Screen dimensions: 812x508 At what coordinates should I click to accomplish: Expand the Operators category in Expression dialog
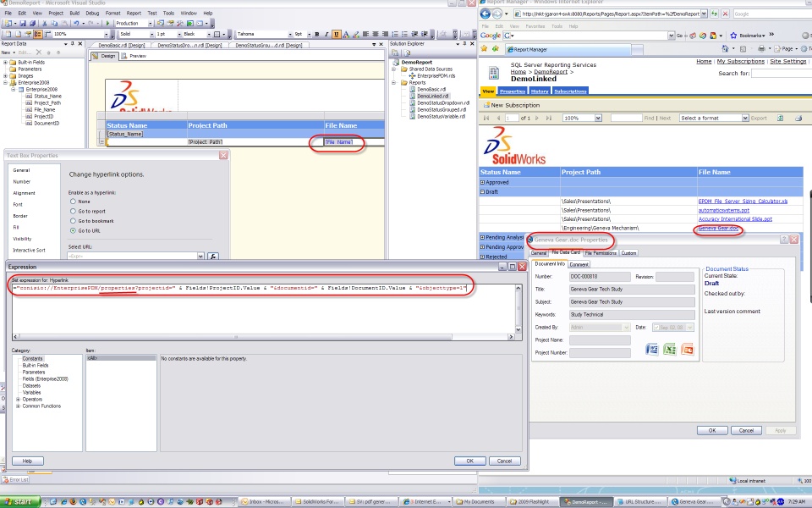click(x=18, y=400)
